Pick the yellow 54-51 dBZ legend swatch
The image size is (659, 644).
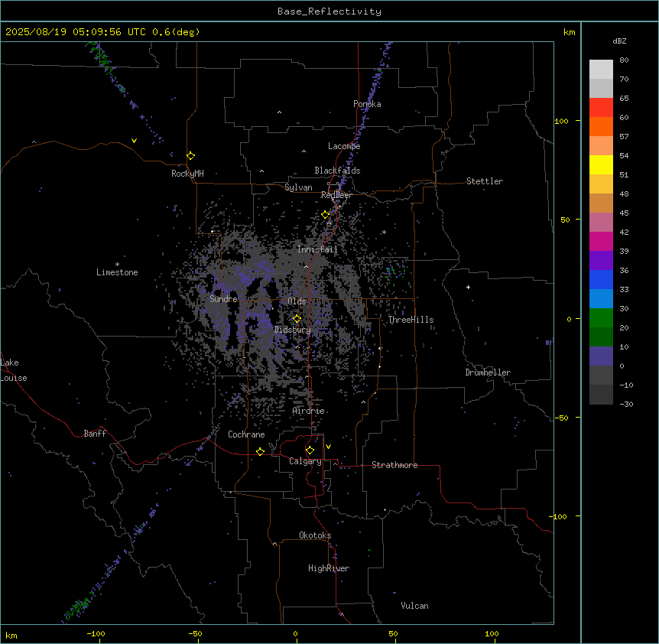coord(601,164)
